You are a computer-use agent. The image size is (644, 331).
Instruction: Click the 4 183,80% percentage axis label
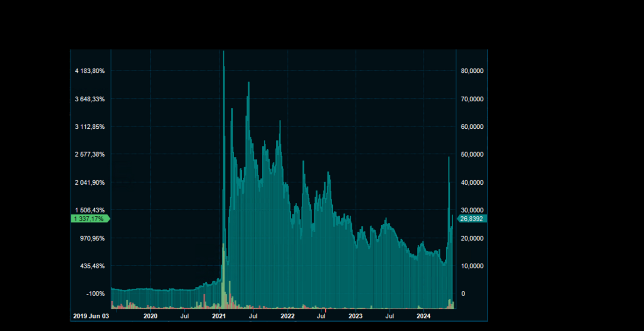point(90,71)
